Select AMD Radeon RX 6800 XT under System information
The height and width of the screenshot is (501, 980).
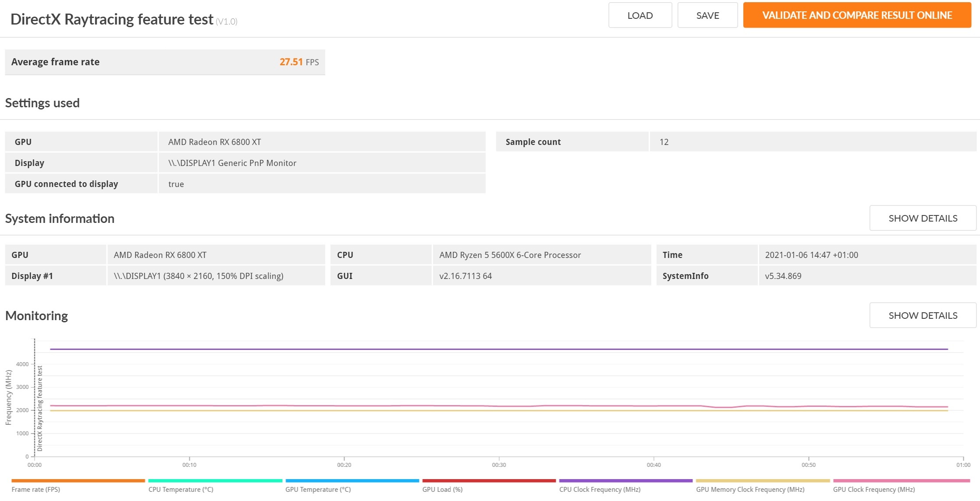[160, 255]
